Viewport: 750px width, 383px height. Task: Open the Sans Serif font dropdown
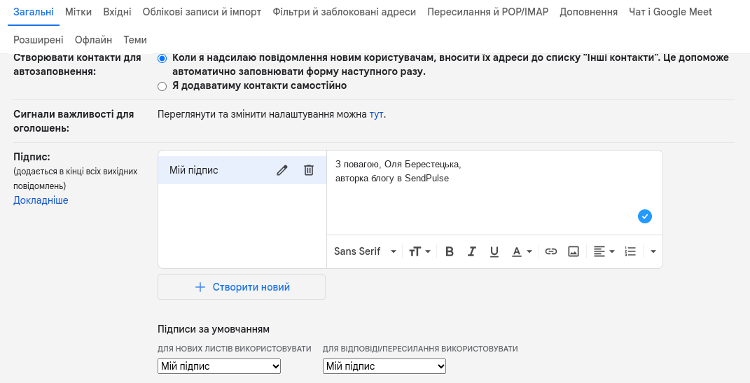tap(365, 252)
